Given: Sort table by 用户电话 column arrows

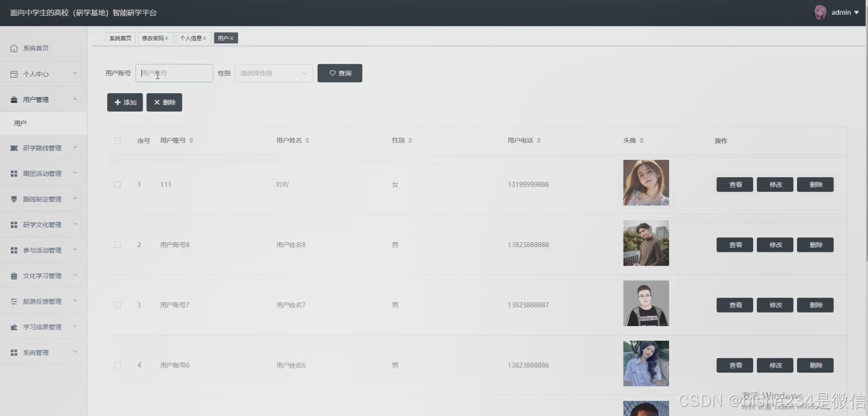Looking at the screenshot, I should tap(539, 140).
